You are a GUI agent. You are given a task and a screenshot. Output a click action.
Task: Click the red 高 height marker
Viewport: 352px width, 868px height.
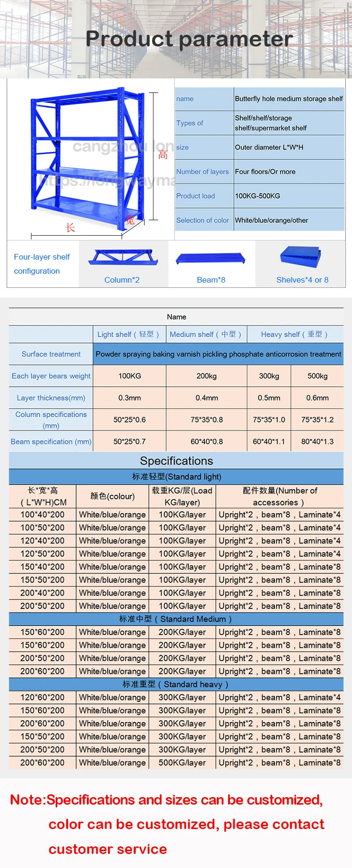[x=163, y=155]
